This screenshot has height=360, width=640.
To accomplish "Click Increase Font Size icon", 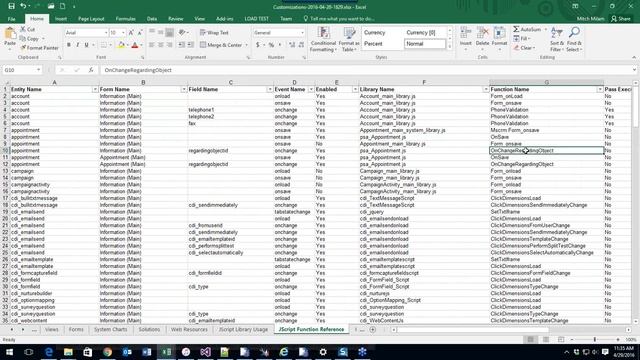I will (x=131, y=33).
